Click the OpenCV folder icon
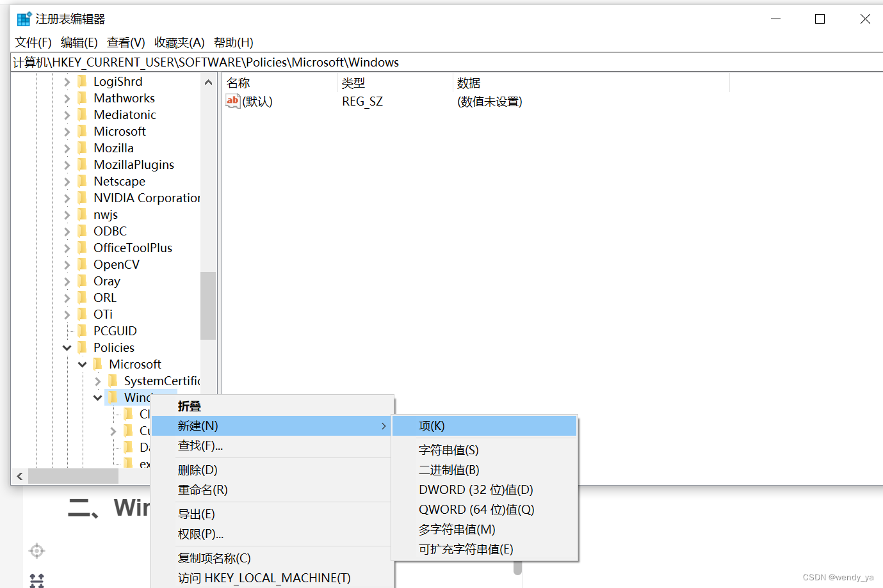 82,264
